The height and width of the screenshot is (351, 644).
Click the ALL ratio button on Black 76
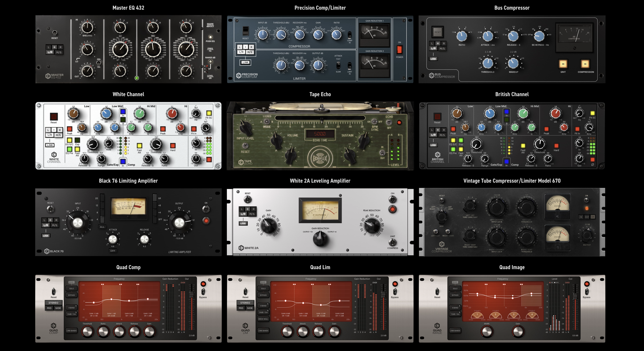point(102,227)
